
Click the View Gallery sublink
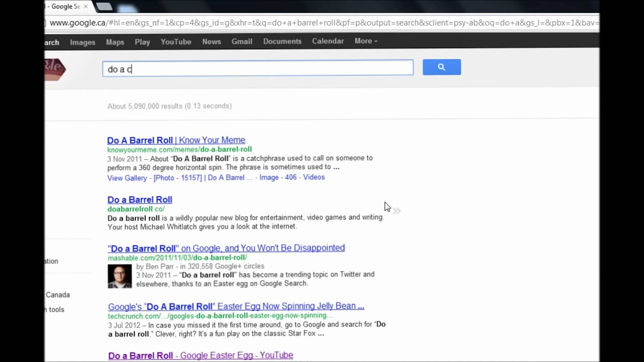click(127, 178)
